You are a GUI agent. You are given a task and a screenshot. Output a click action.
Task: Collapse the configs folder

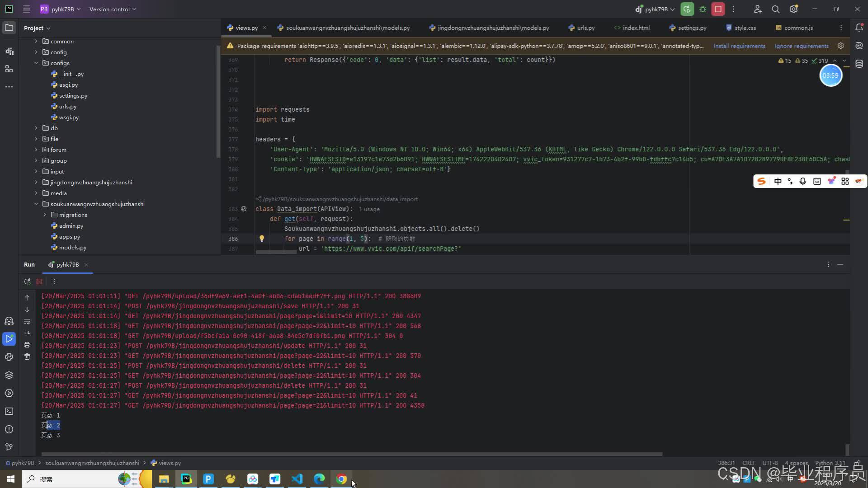click(x=36, y=63)
